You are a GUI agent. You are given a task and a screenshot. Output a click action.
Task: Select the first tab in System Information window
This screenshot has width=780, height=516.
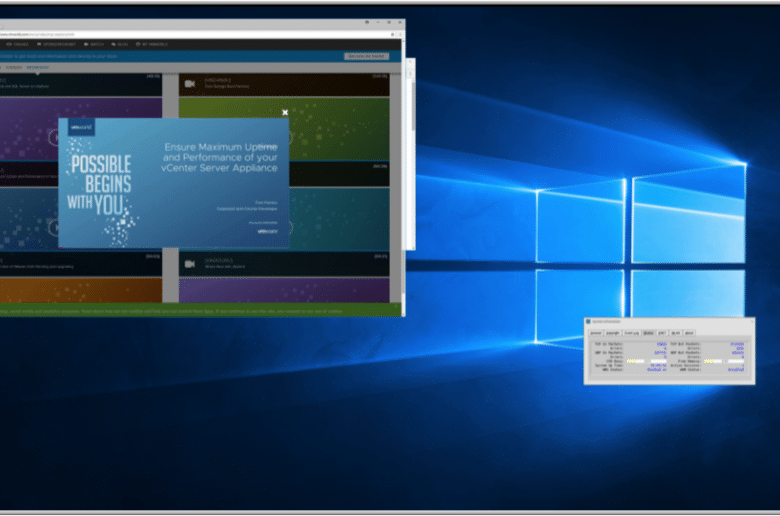(595, 333)
